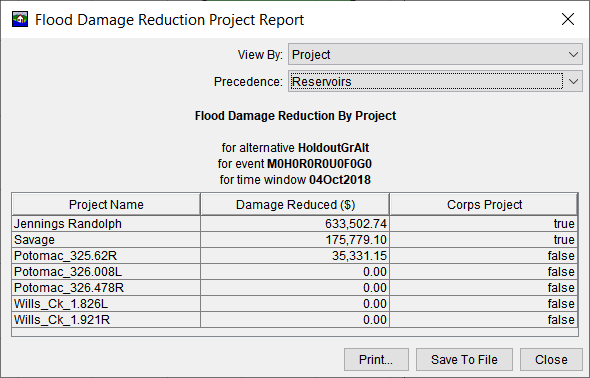
Task: Click the Corps Project column header
Action: tap(484, 205)
